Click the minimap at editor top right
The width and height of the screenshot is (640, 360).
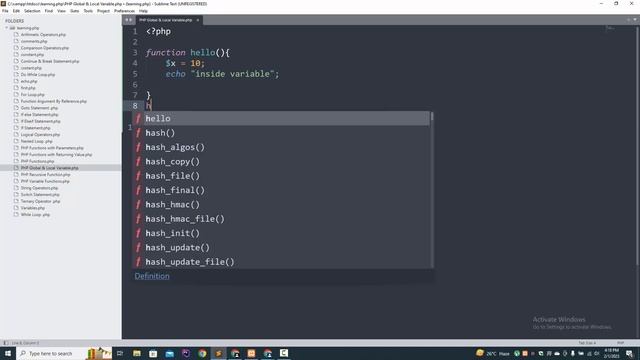(610, 28)
